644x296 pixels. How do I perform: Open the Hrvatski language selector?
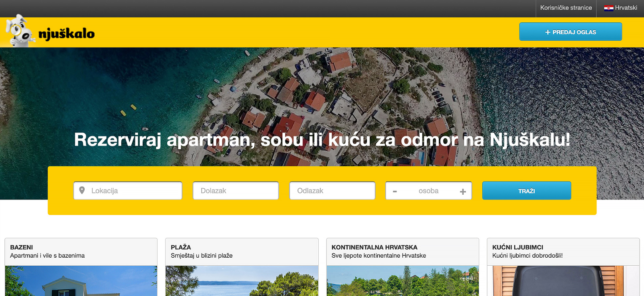tap(620, 8)
